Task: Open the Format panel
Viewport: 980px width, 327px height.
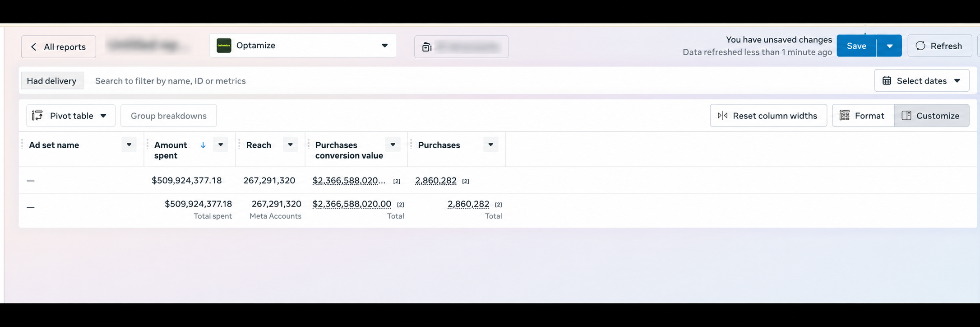Action: coord(863,116)
